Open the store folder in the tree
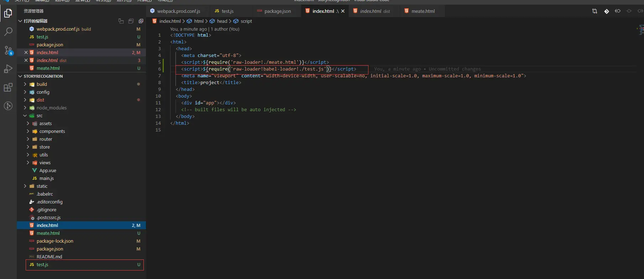Screen dimensions: 644x279 (81, 147)
